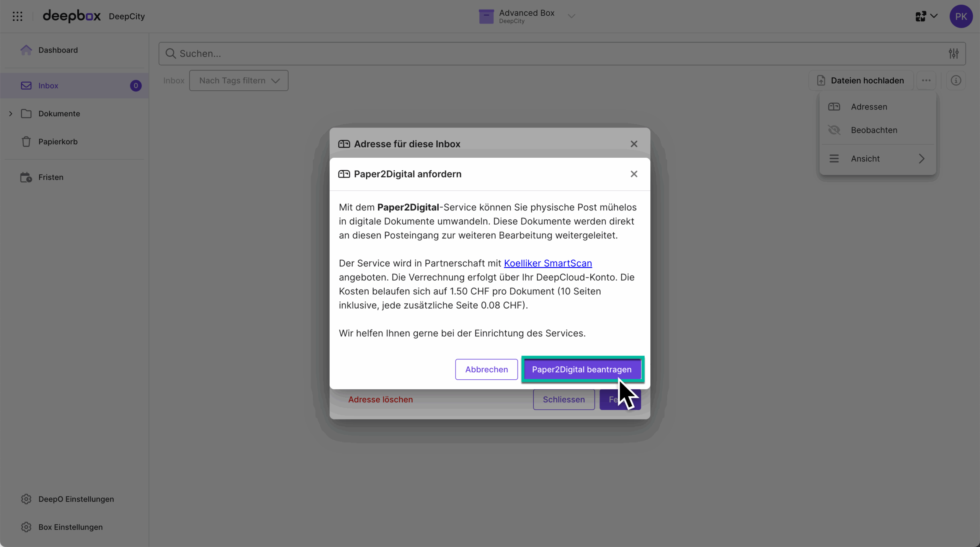Click the upload file icon on Dateien hochladen
The image size is (980, 547).
coord(821,80)
